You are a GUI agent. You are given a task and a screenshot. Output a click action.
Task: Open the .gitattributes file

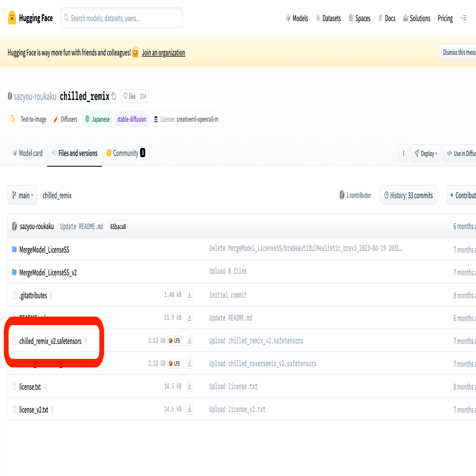(x=33, y=295)
